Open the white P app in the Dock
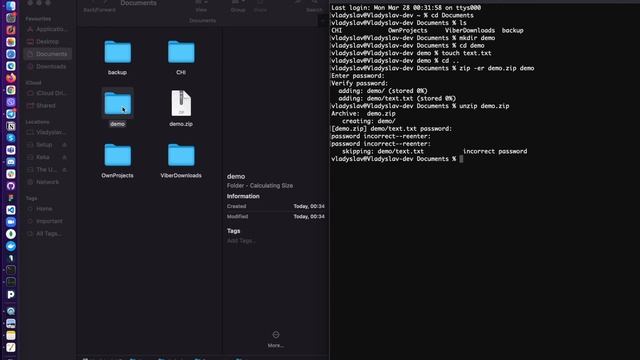640x360 pixels. [x=11, y=294]
